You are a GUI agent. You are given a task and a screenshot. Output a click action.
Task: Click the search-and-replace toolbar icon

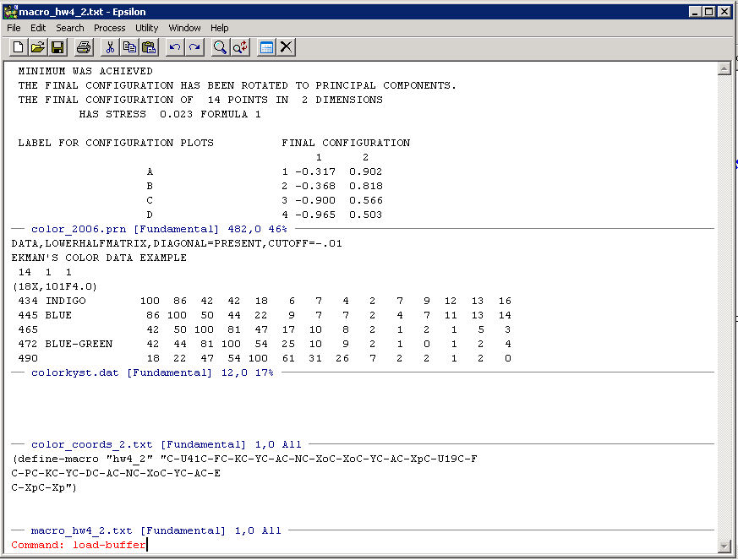click(240, 47)
